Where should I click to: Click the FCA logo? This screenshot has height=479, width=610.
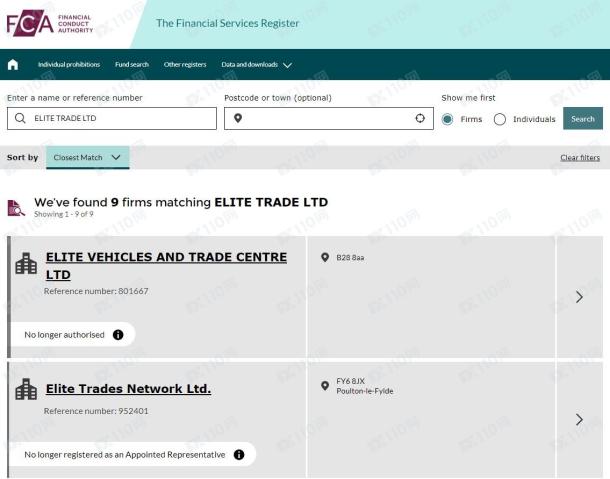tap(50, 23)
